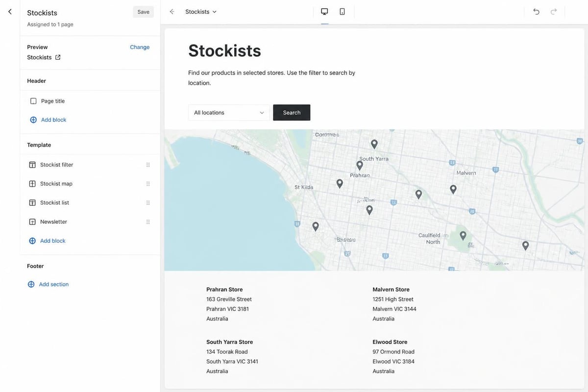The height and width of the screenshot is (392, 588).
Task: Select the Stockist filter block
Action: pyautogui.click(x=90, y=165)
